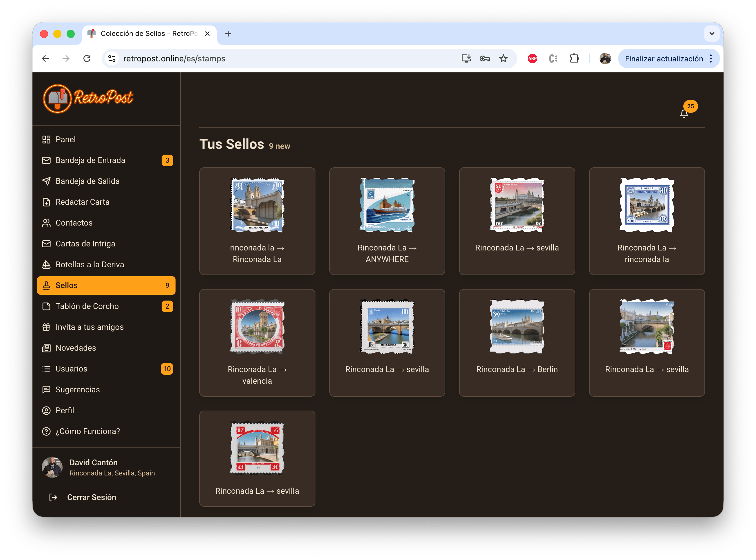Click the RetroPost mailbox logo
The image size is (756, 560).
[x=57, y=98]
